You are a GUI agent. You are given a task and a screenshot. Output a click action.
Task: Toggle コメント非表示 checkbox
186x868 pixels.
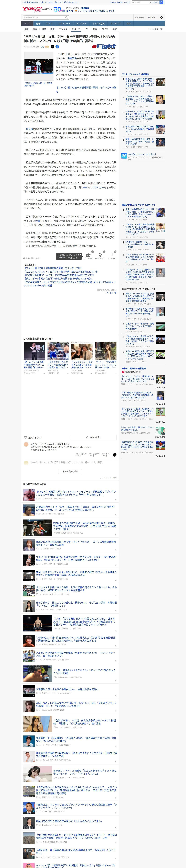click(x=102, y=477)
